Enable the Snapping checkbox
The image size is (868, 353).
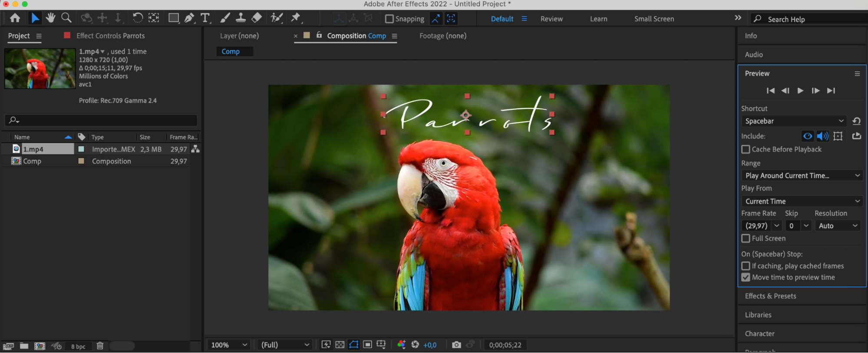389,19
